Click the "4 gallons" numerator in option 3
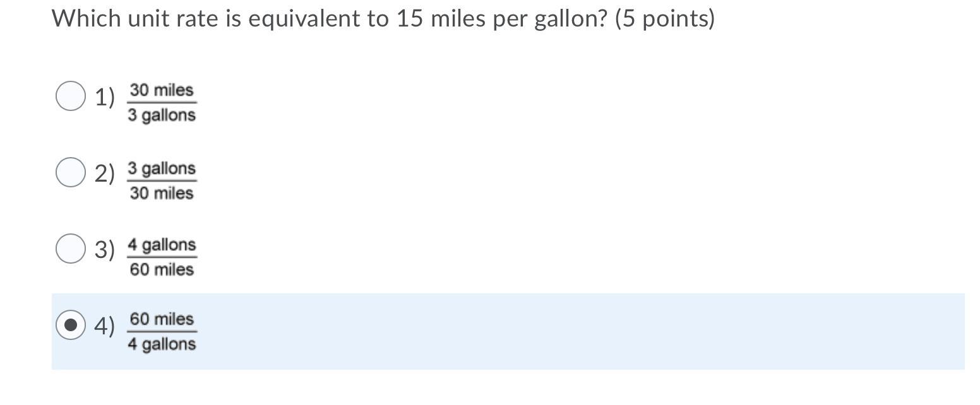980x405 pixels. tap(162, 244)
